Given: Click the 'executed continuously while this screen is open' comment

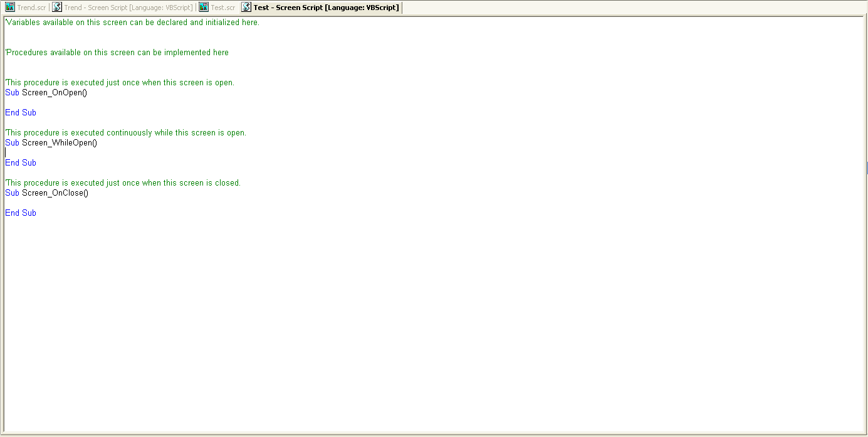Looking at the screenshot, I should 126,133.
